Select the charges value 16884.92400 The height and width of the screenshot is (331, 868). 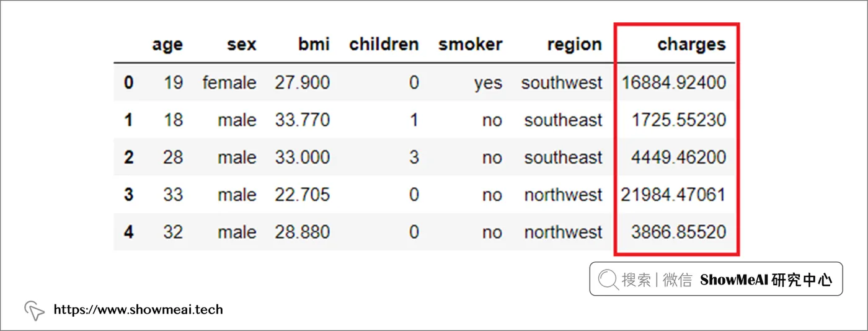point(673,82)
